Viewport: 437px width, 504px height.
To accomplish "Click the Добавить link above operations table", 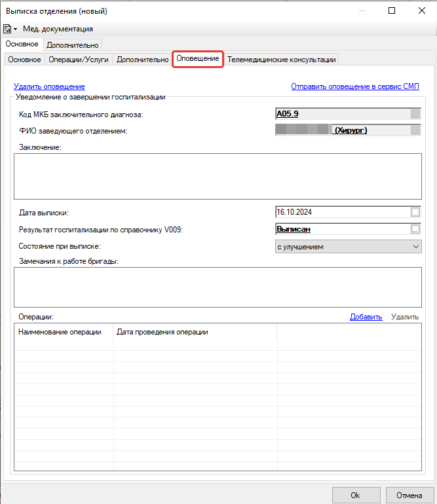I will point(366,317).
